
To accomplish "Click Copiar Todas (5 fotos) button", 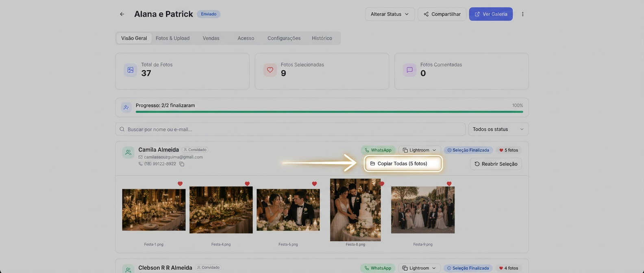I will [x=403, y=164].
